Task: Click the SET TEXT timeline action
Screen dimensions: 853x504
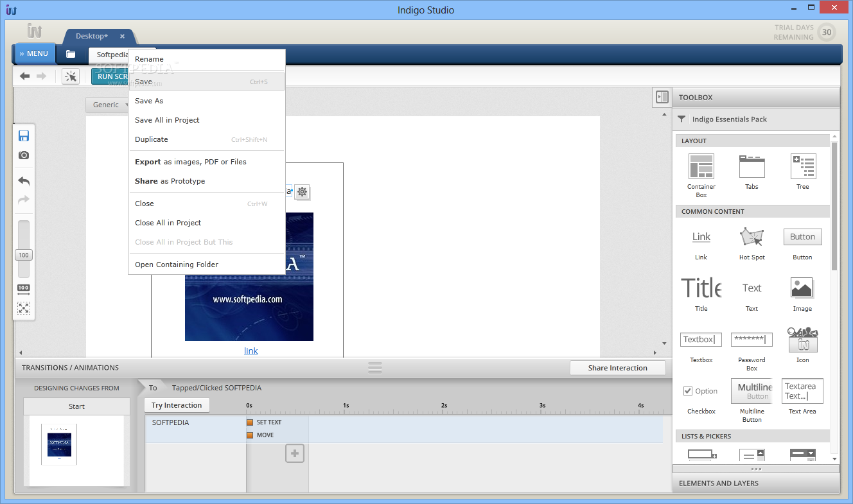Action: click(264, 422)
